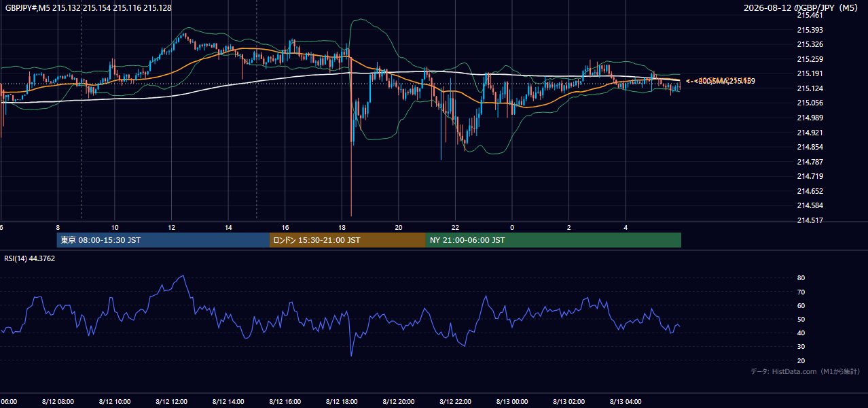Click hour tick 14 under the price chart
The image size is (868, 408).
tap(228, 227)
